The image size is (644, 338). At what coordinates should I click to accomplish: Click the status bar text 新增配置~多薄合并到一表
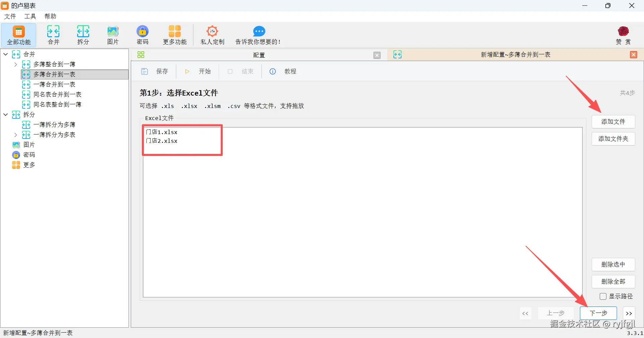38,333
